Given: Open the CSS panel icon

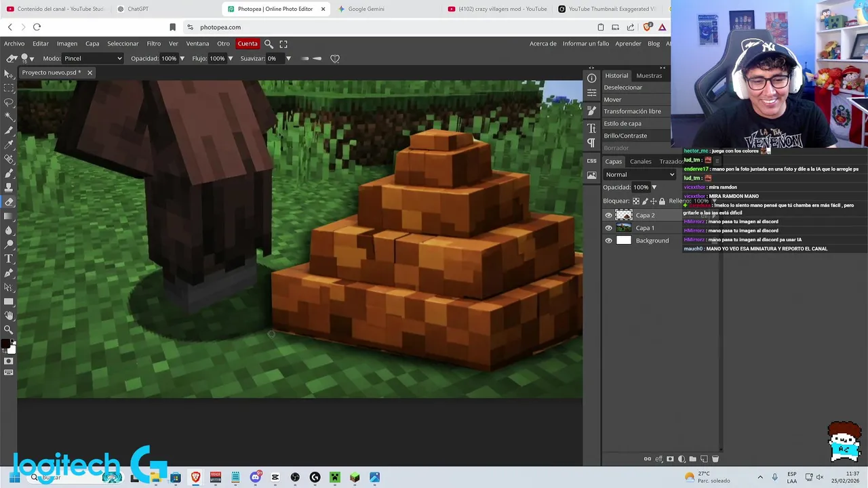Looking at the screenshot, I should point(591,161).
